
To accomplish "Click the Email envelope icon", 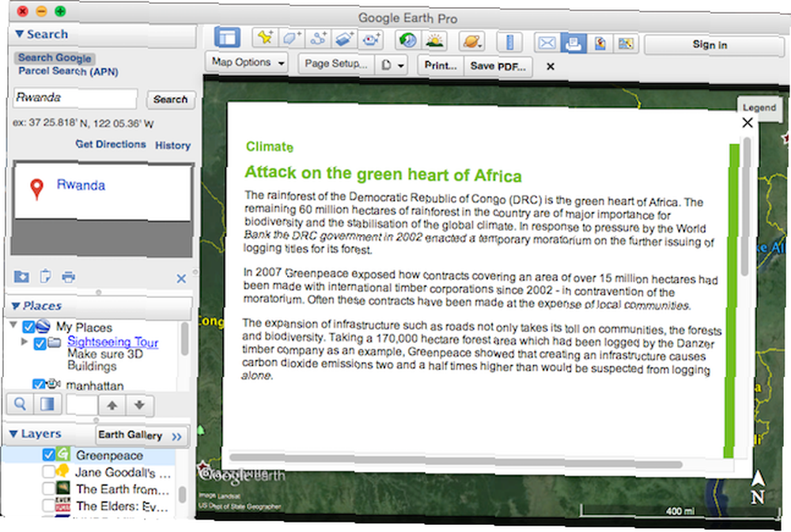I will click(547, 43).
